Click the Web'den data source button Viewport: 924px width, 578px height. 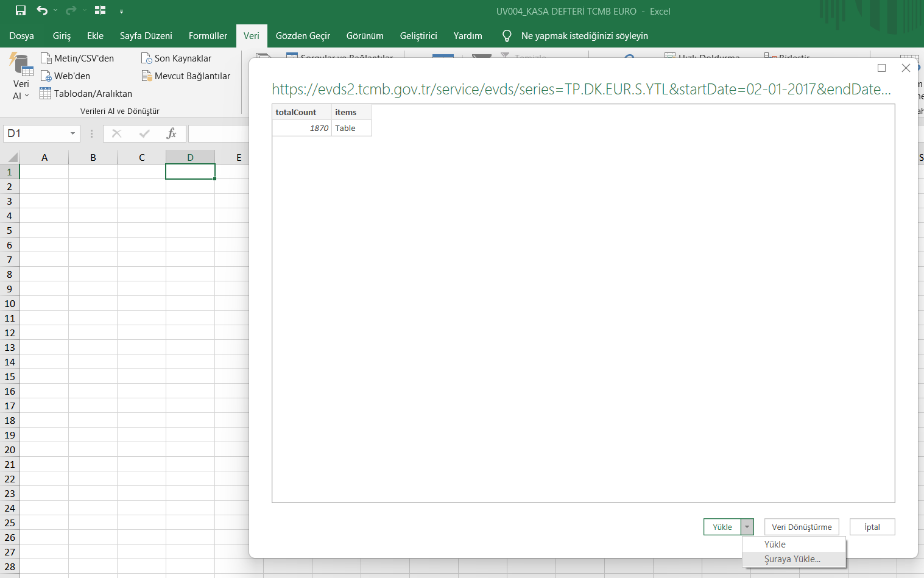pos(65,76)
